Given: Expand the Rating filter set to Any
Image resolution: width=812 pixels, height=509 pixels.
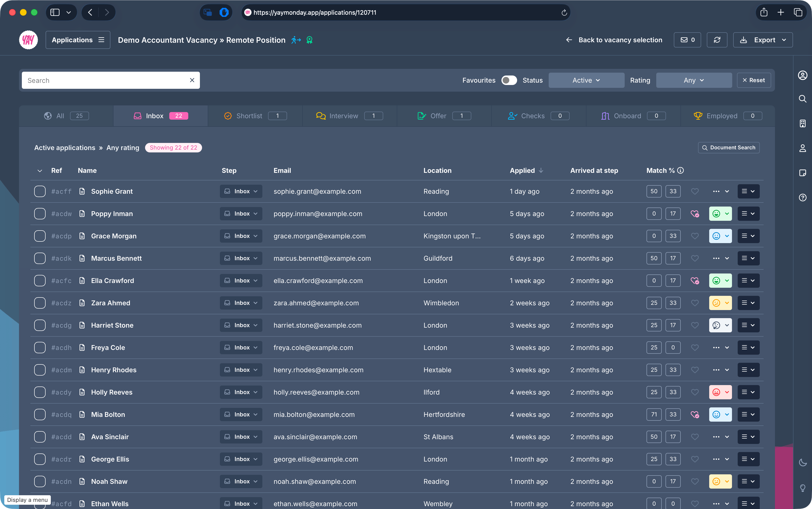Looking at the screenshot, I should tap(694, 80).
